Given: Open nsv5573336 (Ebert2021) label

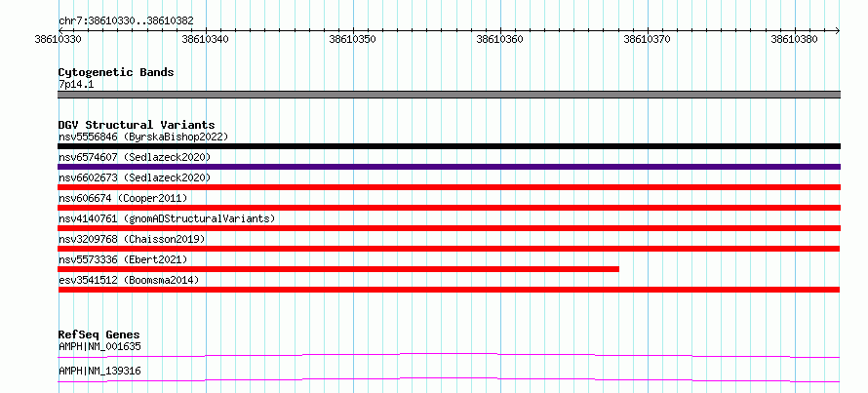Looking at the screenshot, I should pos(123,259).
